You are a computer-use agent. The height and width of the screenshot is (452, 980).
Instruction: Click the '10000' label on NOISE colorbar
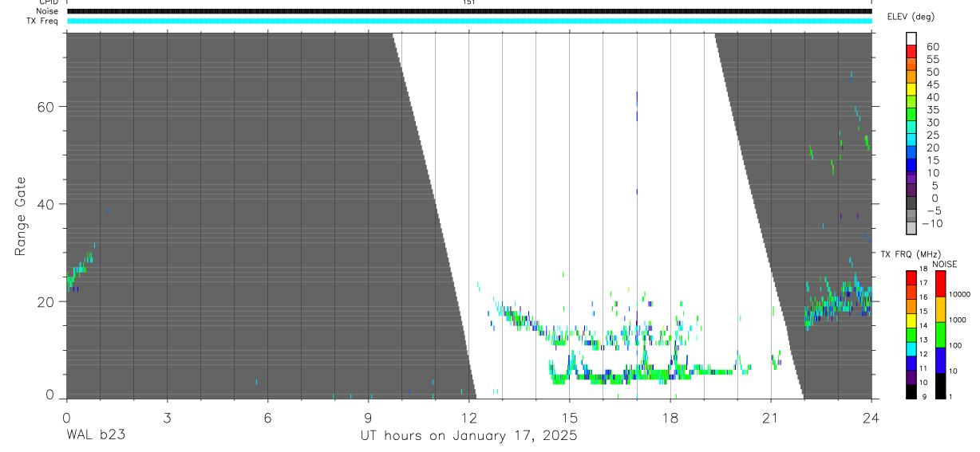(959, 294)
